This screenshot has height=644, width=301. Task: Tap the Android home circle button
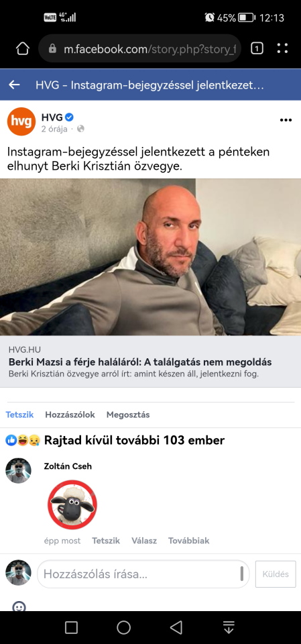(123, 627)
